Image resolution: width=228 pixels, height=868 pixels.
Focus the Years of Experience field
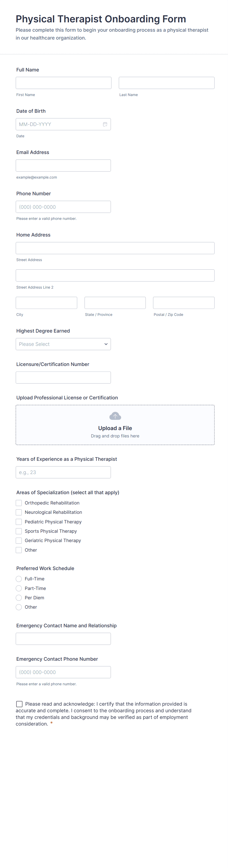pyautogui.click(x=63, y=472)
